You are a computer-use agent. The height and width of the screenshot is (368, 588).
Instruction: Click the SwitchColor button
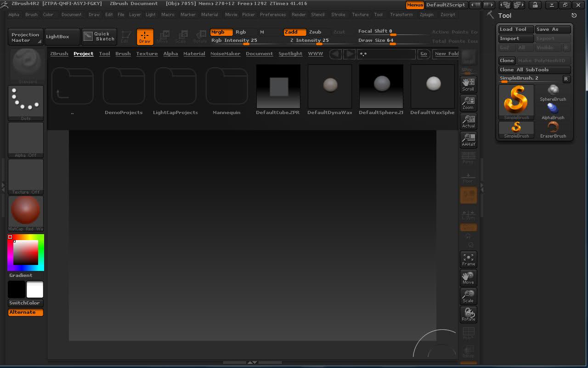(26, 303)
